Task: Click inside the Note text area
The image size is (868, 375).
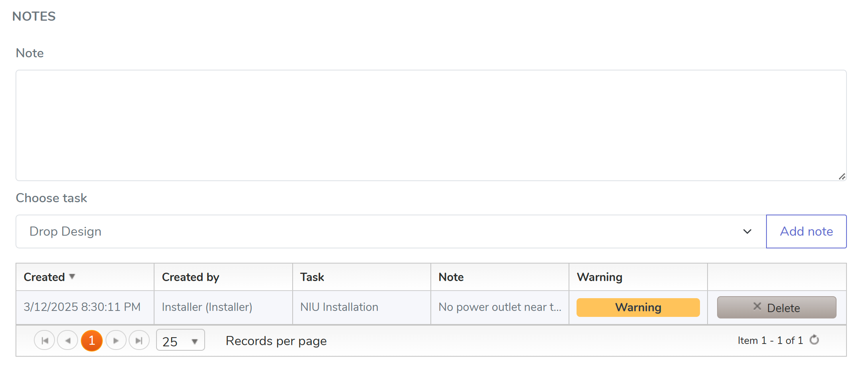Action: 431,125
